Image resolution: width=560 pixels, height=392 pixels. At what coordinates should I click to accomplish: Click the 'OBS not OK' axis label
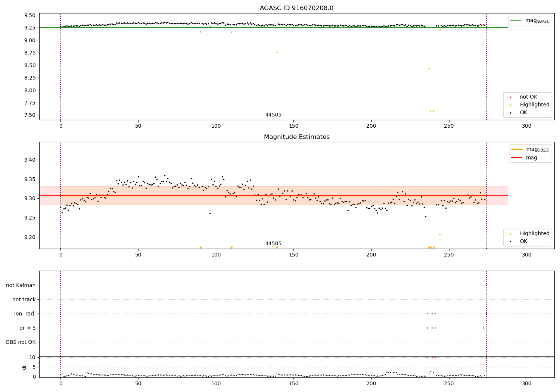coord(21,342)
